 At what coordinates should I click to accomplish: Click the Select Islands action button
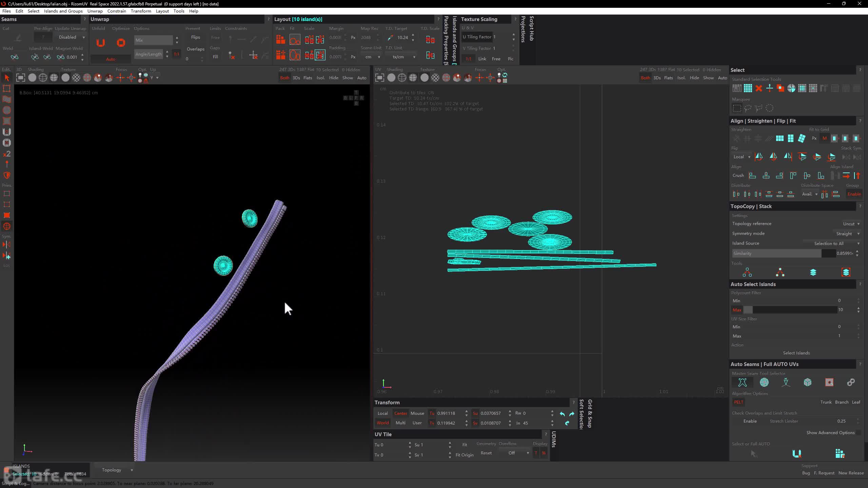(x=796, y=353)
